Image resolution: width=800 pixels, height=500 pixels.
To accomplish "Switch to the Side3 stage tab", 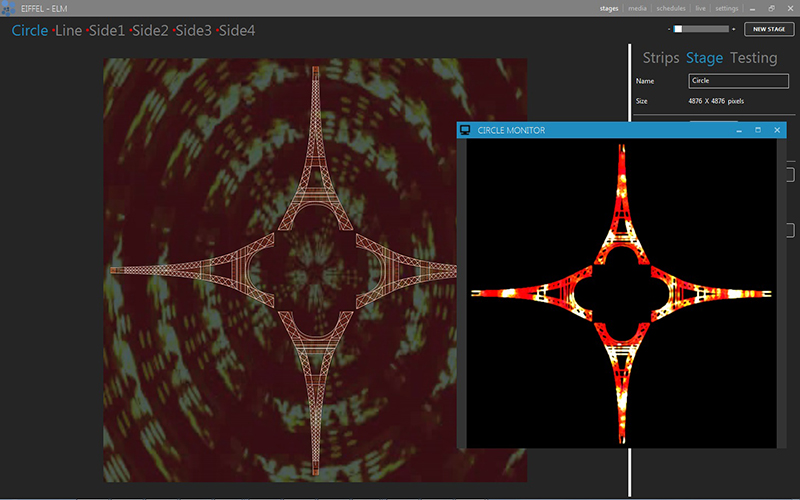I will click(x=193, y=31).
